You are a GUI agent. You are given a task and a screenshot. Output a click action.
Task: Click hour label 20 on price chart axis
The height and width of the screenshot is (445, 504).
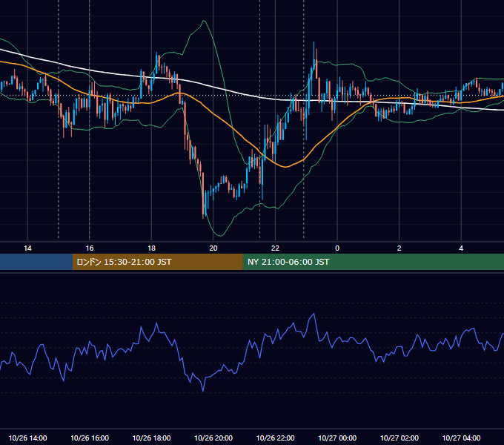point(213,248)
